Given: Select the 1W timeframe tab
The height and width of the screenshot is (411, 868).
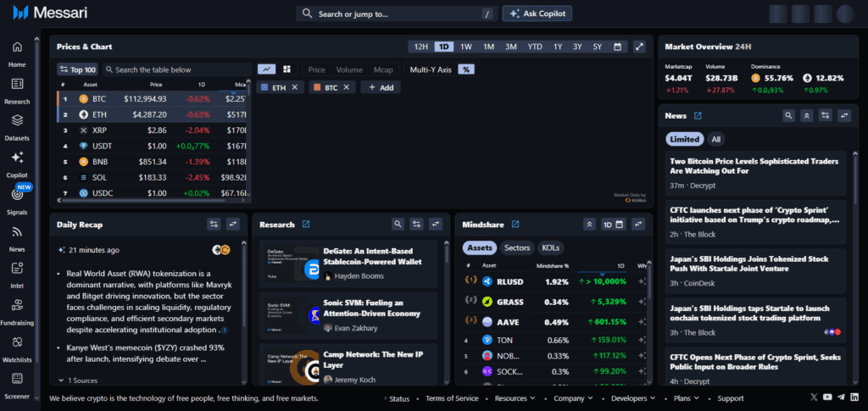Looking at the screenshot, I should tap(465, 47).
